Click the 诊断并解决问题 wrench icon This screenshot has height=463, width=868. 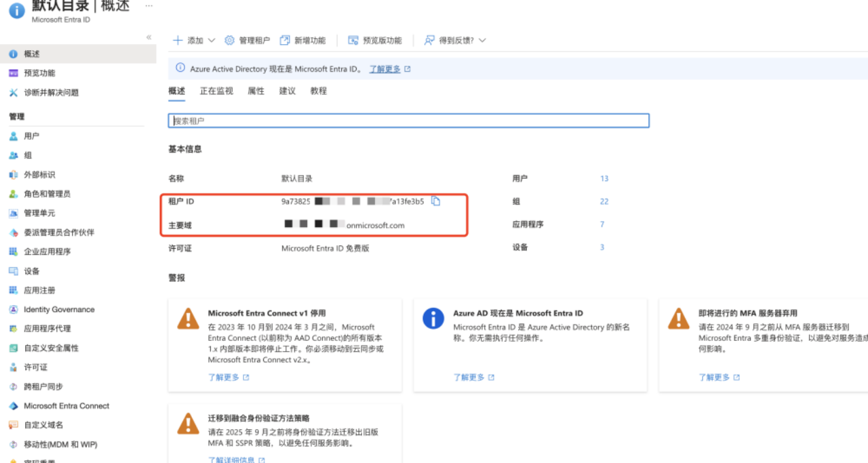[x=13, y=93]
